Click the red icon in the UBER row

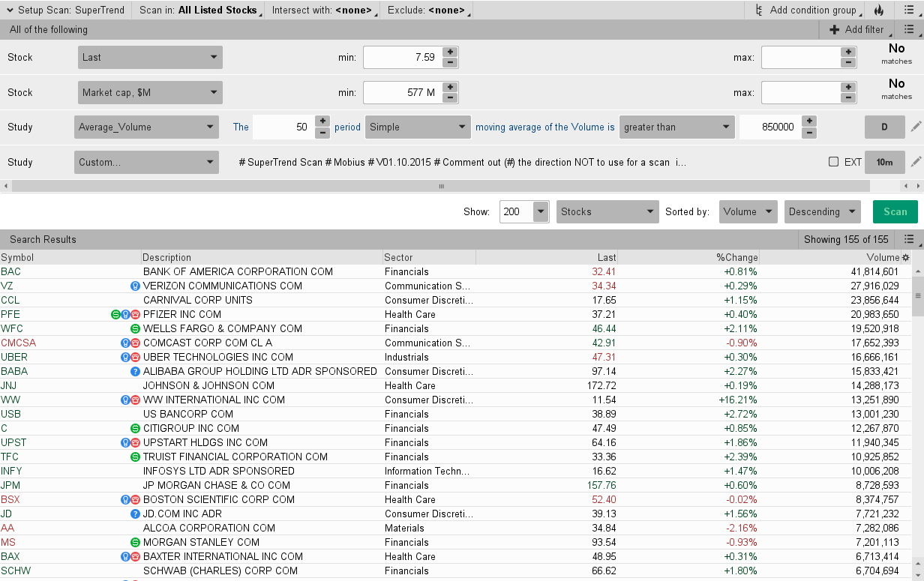pos(136,357)
